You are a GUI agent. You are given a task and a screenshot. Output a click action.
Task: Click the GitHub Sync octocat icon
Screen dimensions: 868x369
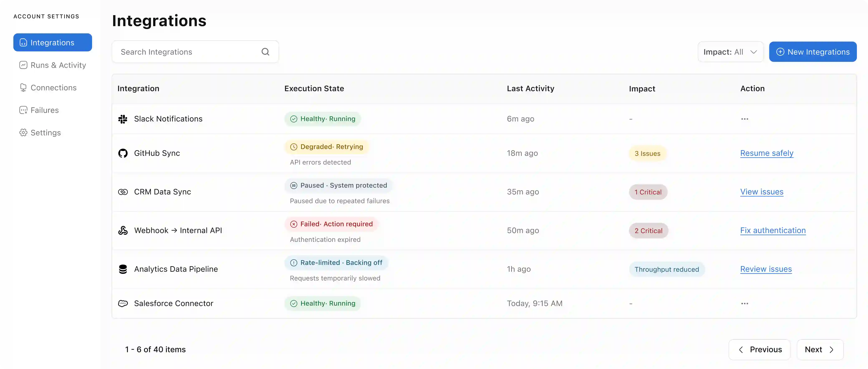coord(123,153)
